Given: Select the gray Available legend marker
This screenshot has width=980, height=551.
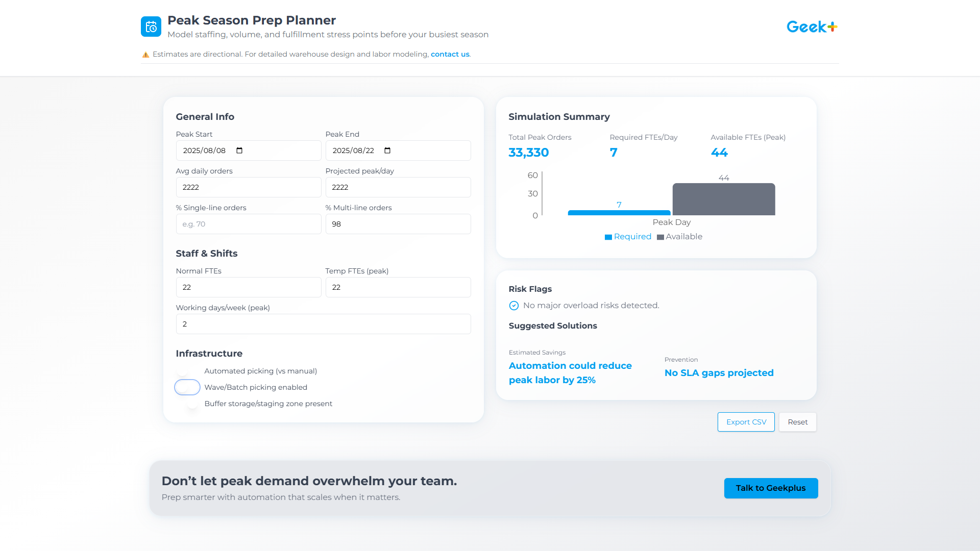Looking at the screenshot, I should (660, 237).
